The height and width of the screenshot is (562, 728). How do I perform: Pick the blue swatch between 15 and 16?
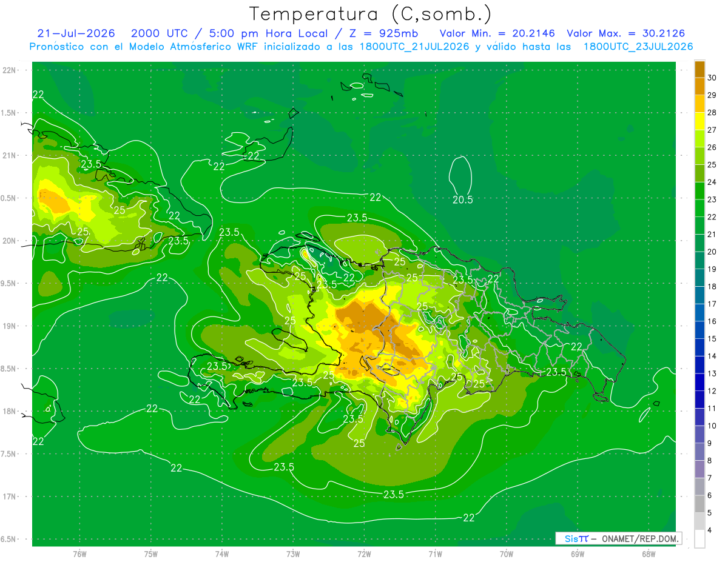click(x=699, y=330)
